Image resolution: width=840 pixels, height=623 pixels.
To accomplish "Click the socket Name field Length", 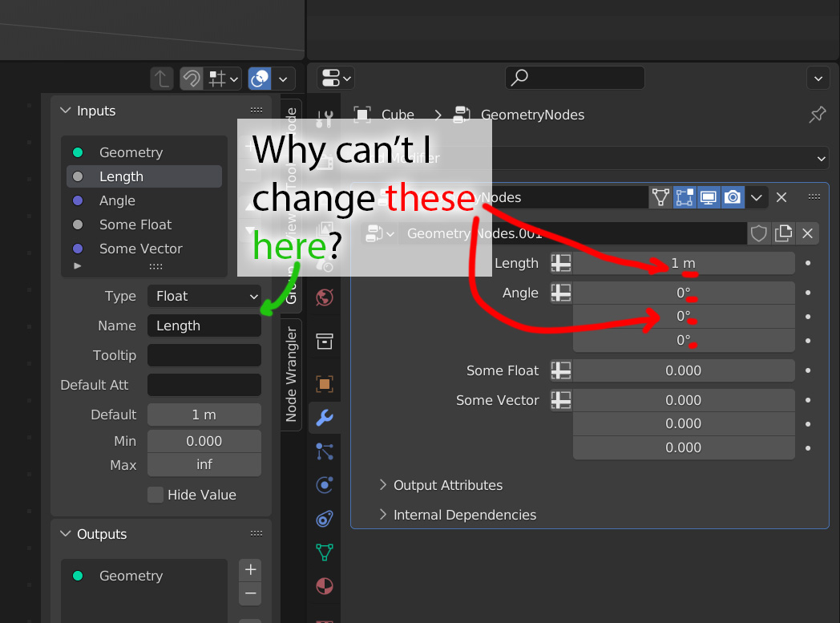I will point(204,326).
